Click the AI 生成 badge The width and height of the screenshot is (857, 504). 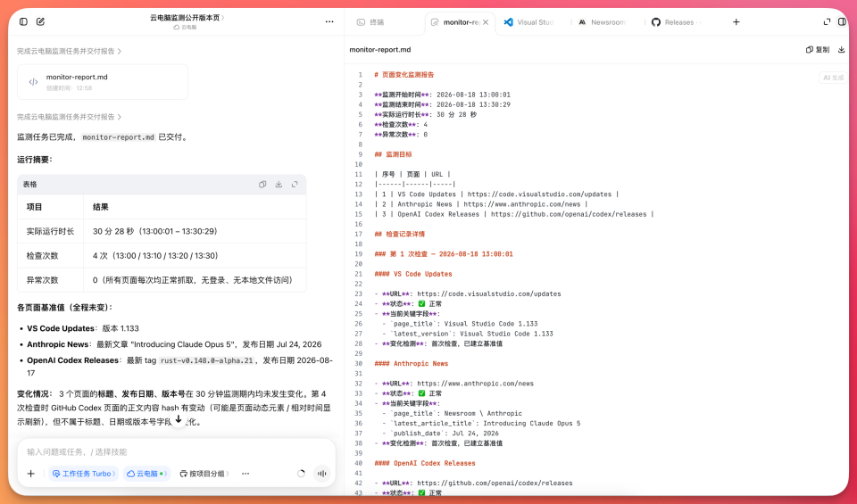(x=834, y=78)
